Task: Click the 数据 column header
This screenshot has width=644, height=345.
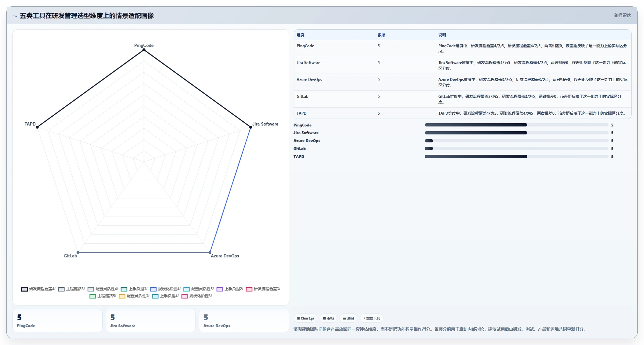Action: click(x=381, y=35)
